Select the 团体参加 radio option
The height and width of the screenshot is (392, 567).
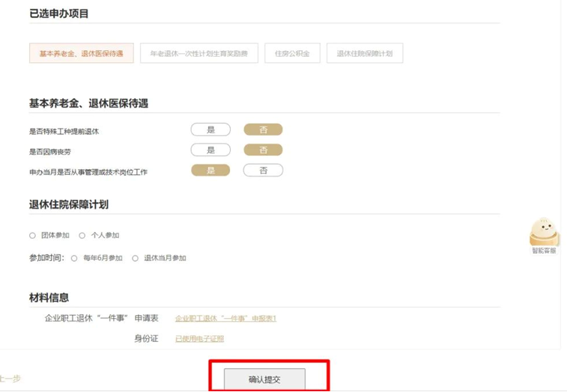coord(33,236)
